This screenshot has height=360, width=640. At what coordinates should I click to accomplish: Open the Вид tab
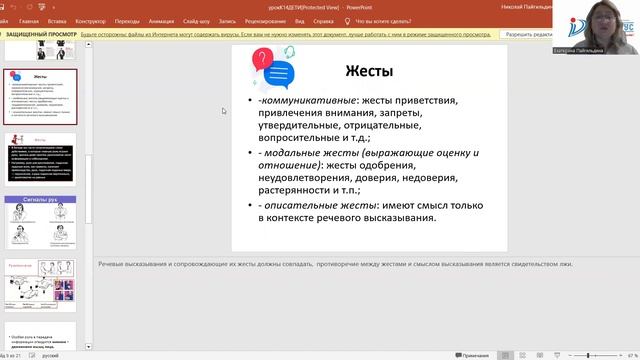300,21
